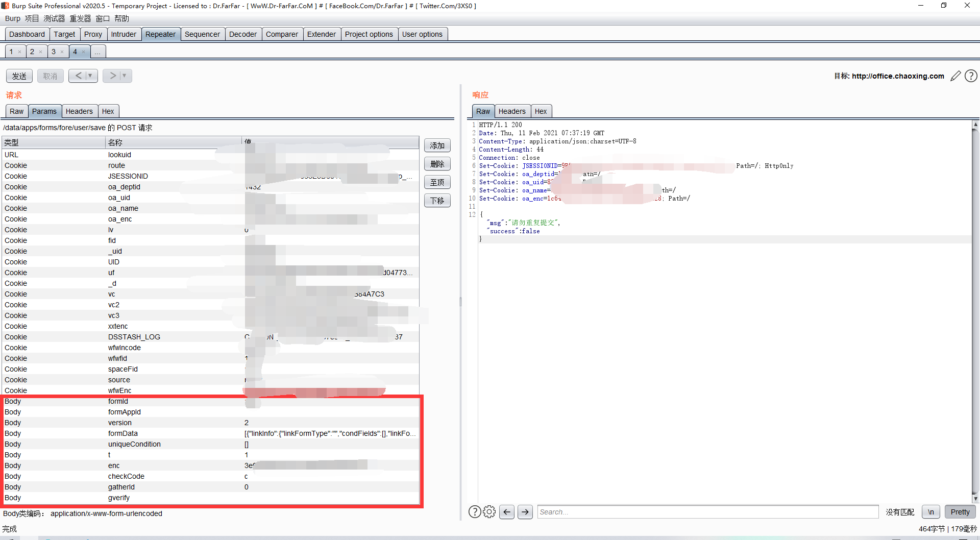Image resolution: width=980 pixels, height=540 pixels.
Task: Select the uniqueCondition body parameter row
Action: coord(211,444)
